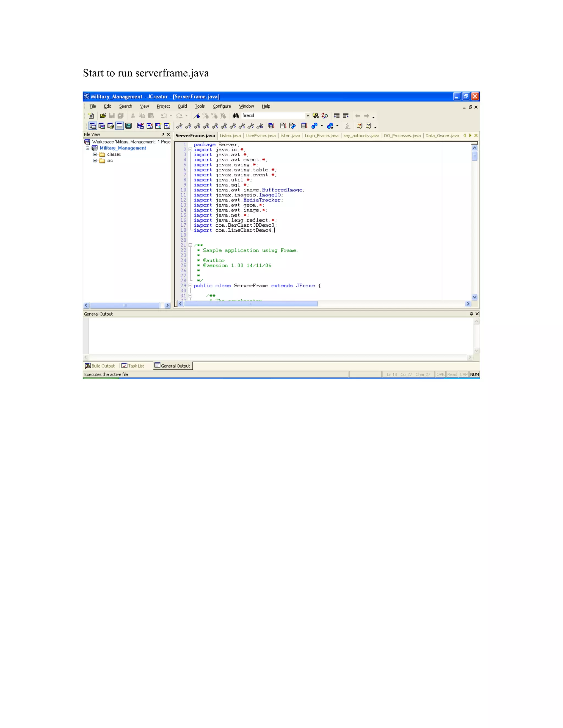Click the find text input field
Viewport: 563px width, 728px height.
(x=273, y=116)
